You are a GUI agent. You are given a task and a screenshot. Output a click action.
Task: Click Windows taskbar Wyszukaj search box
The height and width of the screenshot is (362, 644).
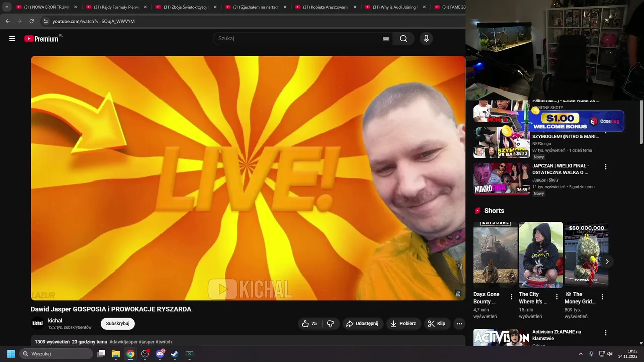coord(56,354)
